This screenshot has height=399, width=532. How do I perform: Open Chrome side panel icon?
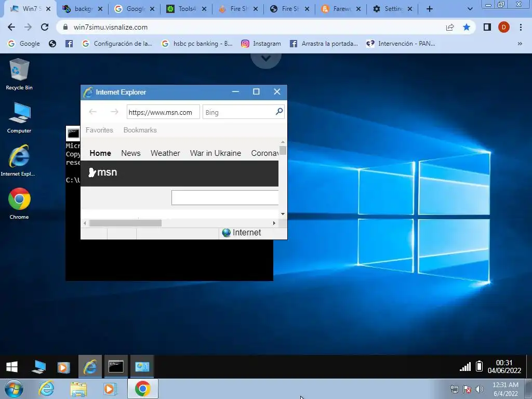click(487, 27)
